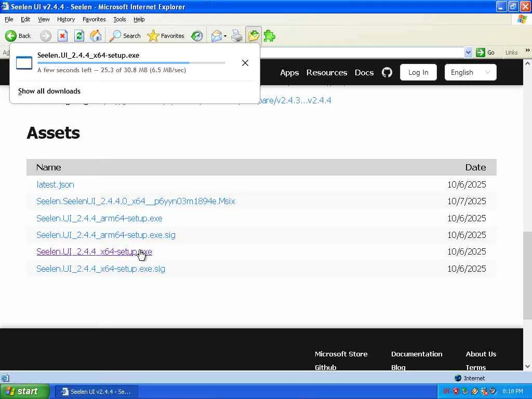532x399 pixels.
Task: Click the History clock icon
Action: coord(197,36)
